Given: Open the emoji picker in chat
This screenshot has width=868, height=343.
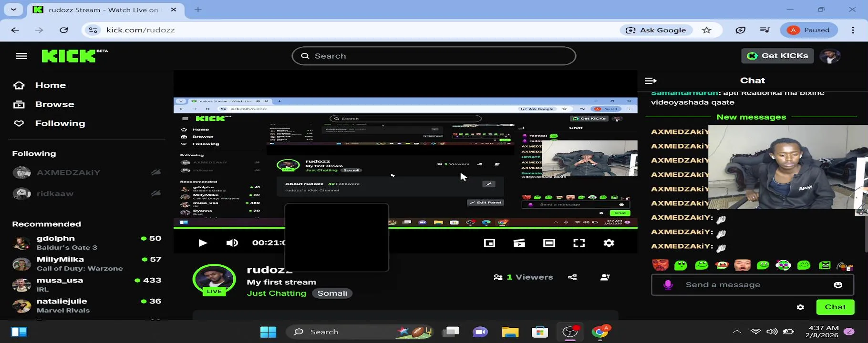Looking at the screenshot, I should click(x=838, y=285).
